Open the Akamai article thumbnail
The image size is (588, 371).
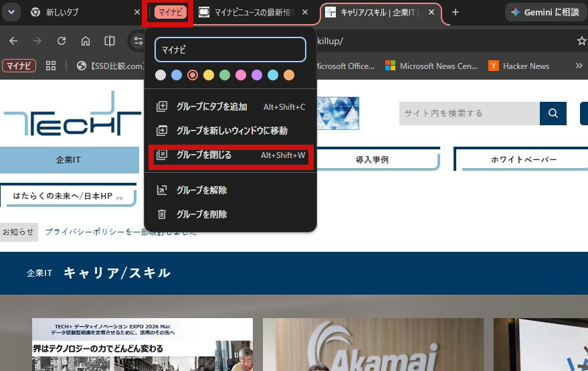tap(373, 345)
